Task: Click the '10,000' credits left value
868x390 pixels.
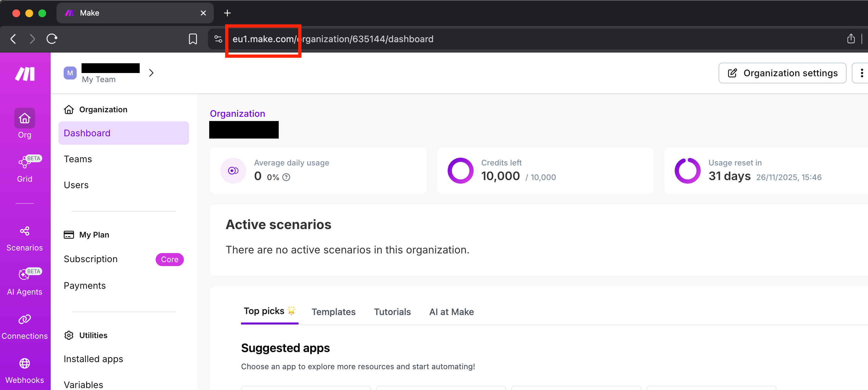Action: tap(500, 176)
